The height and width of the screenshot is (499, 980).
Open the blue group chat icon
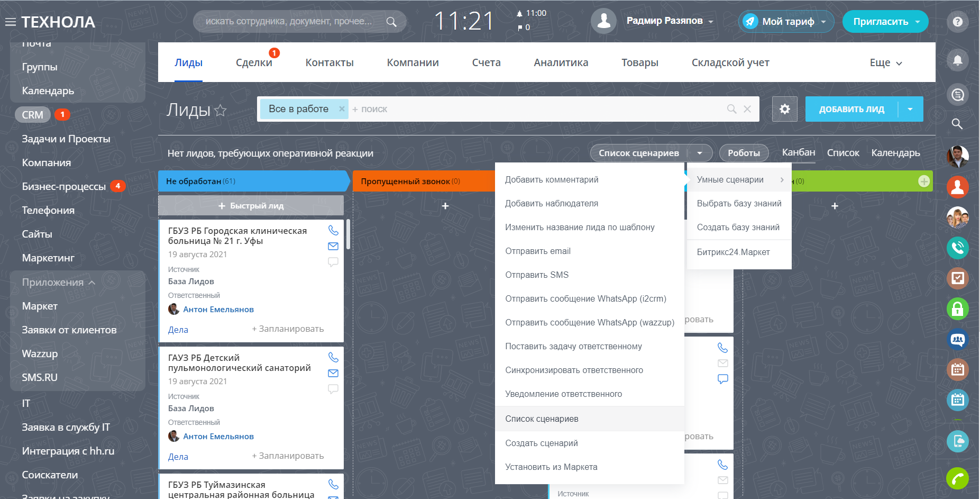(x=958, y=339)
